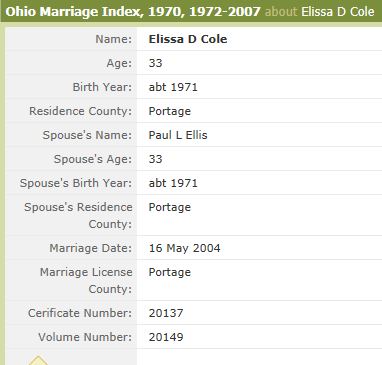Click the 'Volume Number:' field label
This screenshot has width=382, height=365.
(x=85, y=337)
